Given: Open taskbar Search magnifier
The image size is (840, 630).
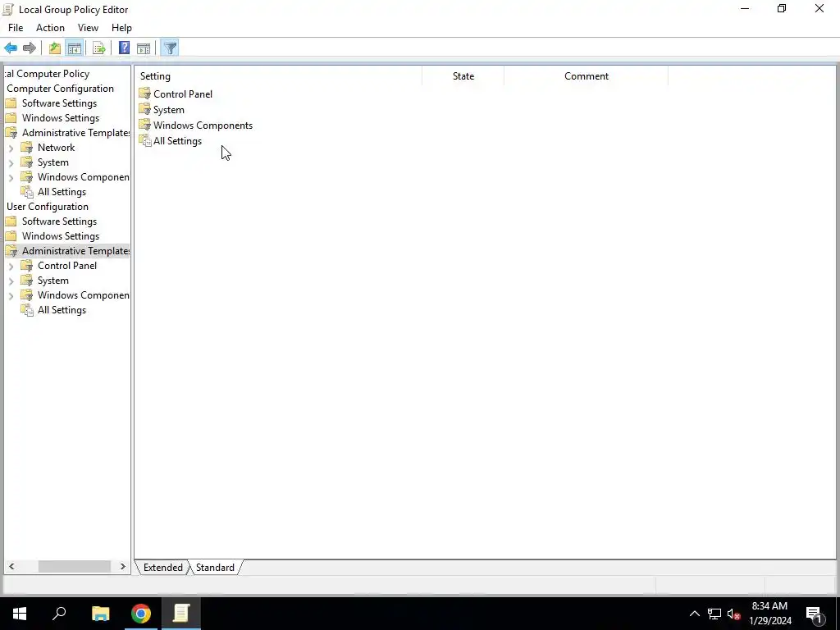Looking at the screenshot, I should pos(59,614).
